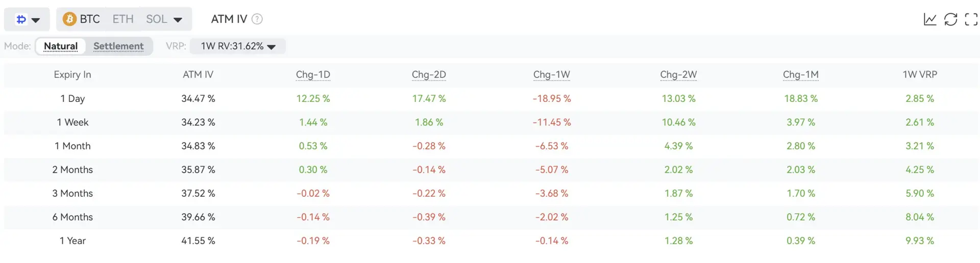Select the SOL coin tab
The image size is (980, 263).
[x=157, y=19]
